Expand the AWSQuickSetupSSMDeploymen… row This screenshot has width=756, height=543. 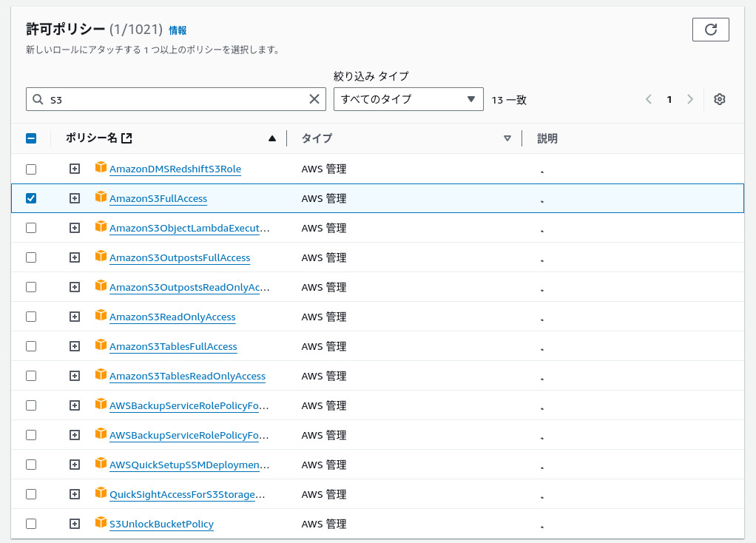[x=74, y=465]
